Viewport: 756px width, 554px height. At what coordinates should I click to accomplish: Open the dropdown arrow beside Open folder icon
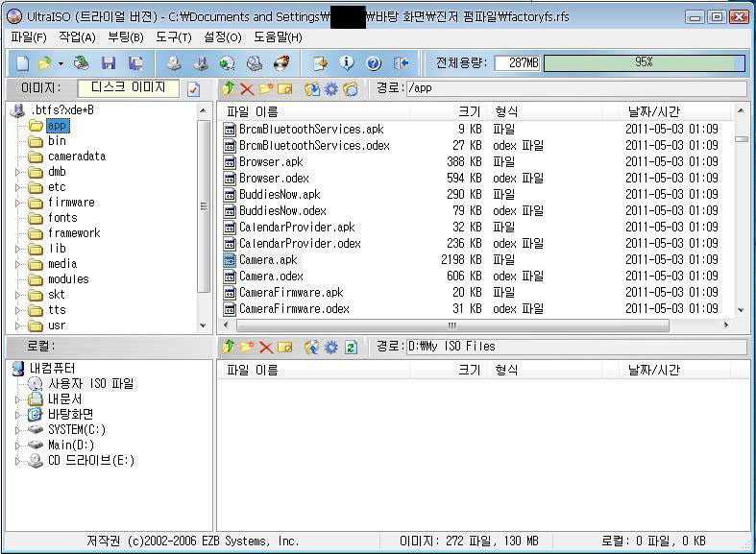(x=61, y=63)
